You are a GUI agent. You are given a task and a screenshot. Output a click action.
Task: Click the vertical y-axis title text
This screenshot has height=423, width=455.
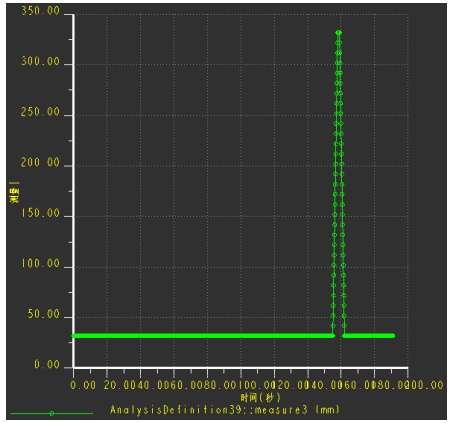pos(15,192)
